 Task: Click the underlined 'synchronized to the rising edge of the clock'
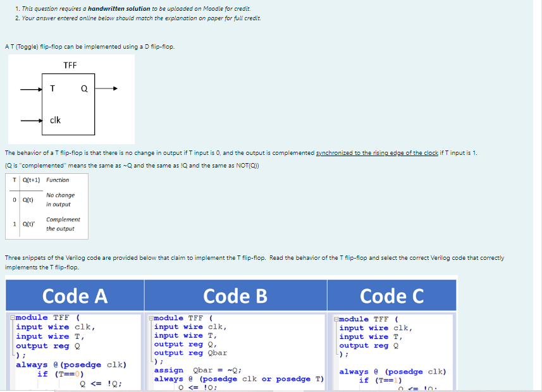point(377,153)
